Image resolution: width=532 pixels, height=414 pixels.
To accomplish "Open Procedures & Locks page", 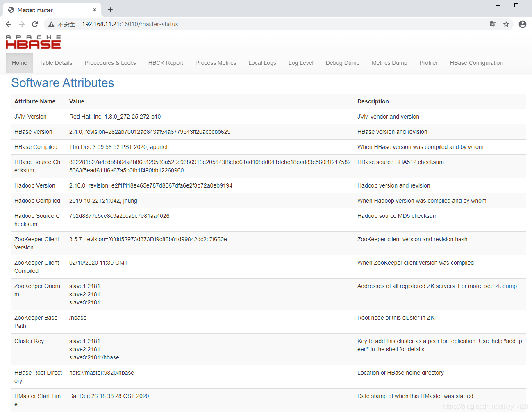I will (110, 63).
